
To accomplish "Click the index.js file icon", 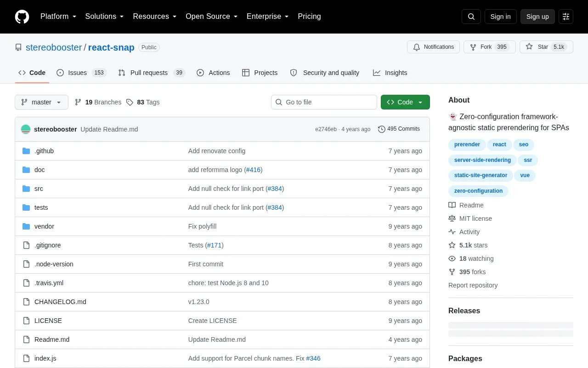I will point(26,358).
